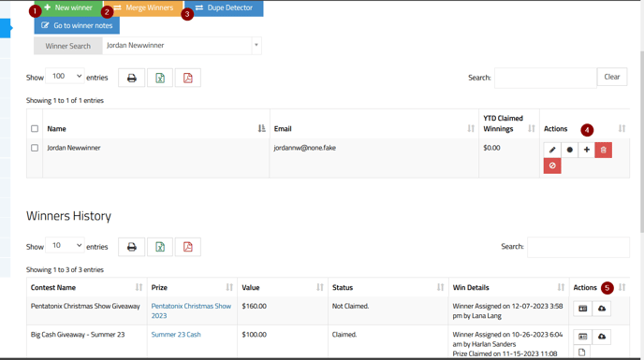
Task: Sort by YTD Claimed Winnings
Action: [509, 123]
